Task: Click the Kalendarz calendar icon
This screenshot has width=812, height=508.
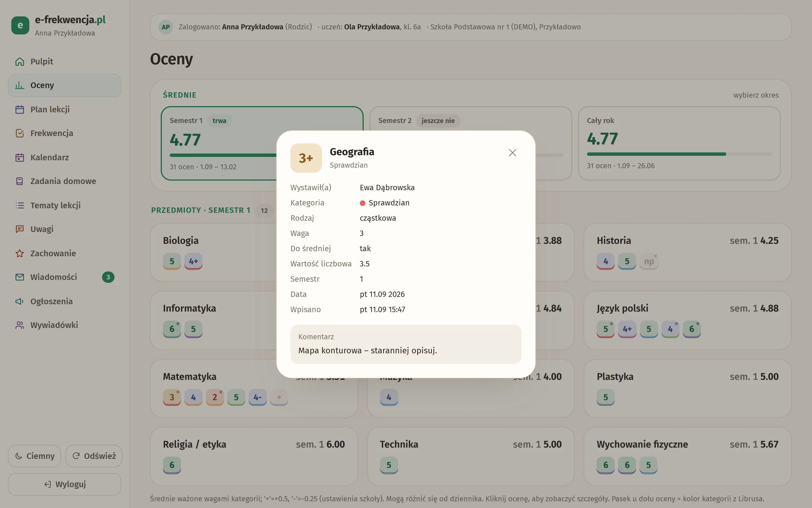Action: pos(20,157)
